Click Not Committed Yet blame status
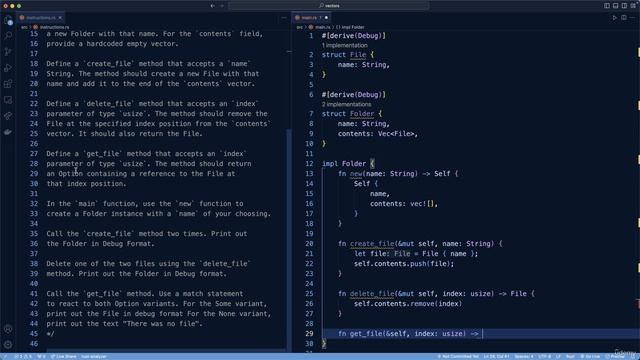 [458, 356]
